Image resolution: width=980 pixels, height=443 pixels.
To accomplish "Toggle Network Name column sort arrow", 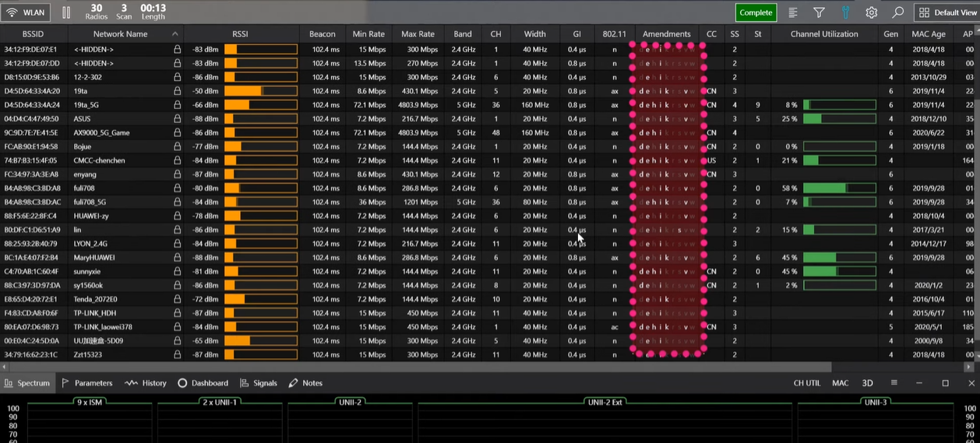I will (174, 34).
